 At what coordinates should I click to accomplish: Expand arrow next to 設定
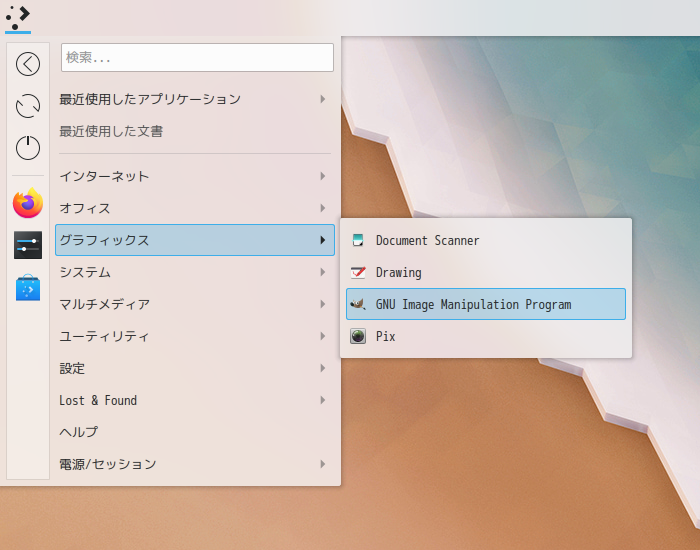tap(322, 368)
